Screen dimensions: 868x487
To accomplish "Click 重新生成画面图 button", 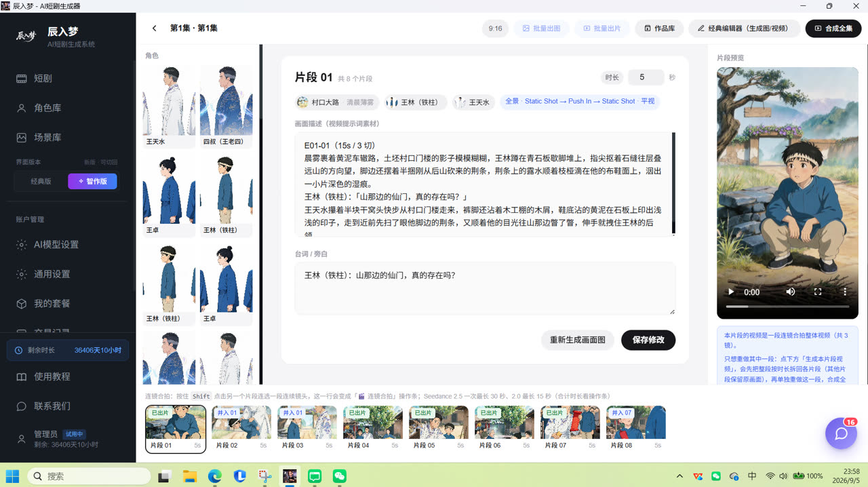I will point(578,340).
